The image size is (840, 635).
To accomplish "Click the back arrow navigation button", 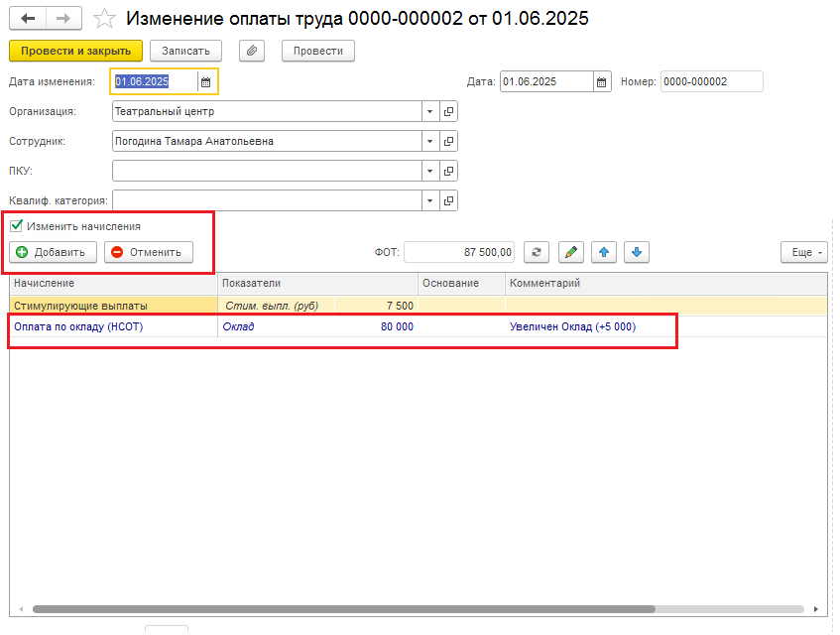I will 28,18.
